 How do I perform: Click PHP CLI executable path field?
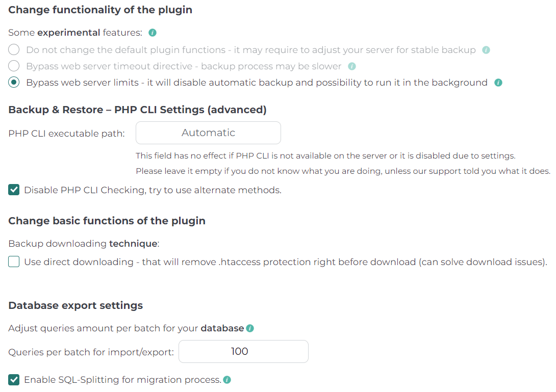tap(208, 133)
